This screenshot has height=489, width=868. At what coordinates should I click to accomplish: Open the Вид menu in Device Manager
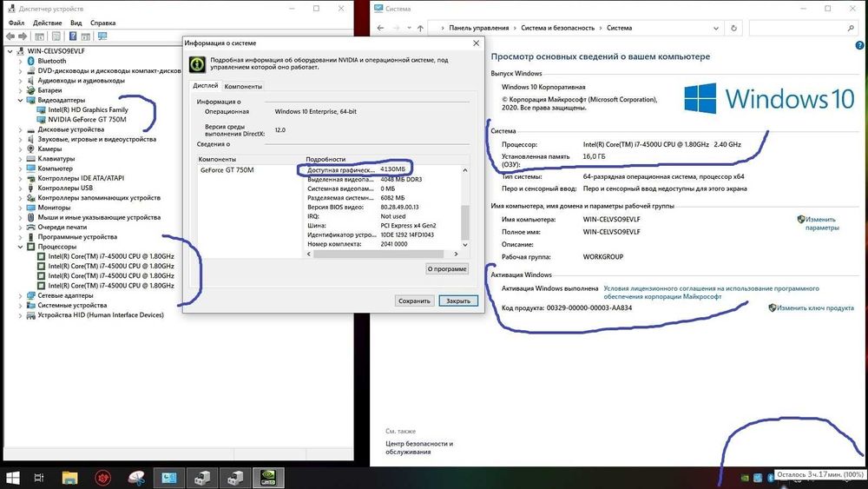(76, 23)
